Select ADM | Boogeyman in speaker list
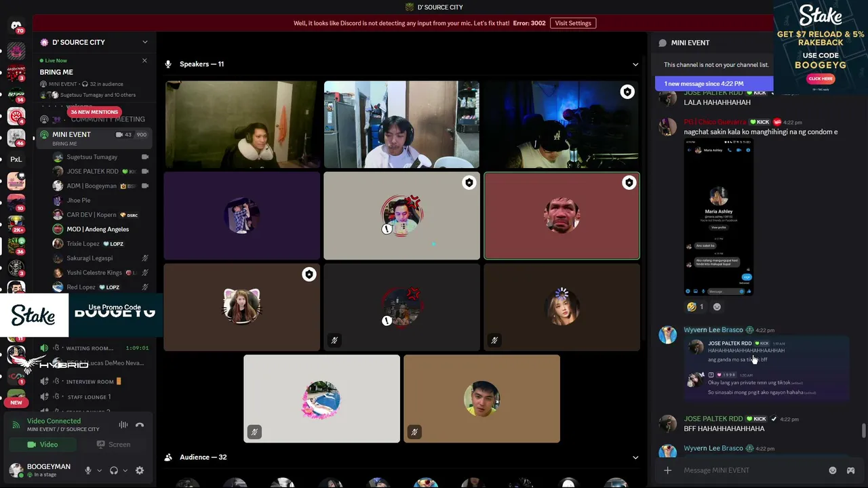The image size is (868, 488). 101,186
